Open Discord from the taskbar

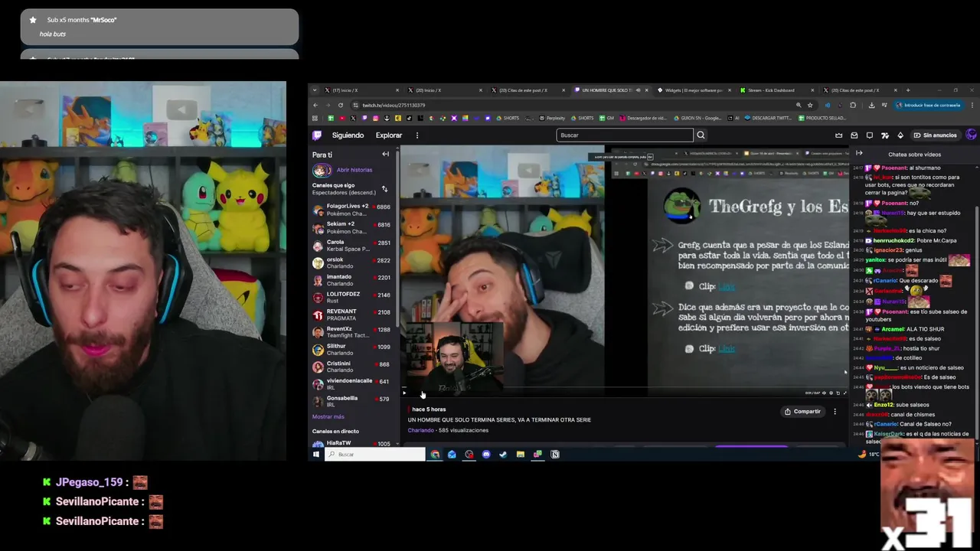(x=486, y=455)
